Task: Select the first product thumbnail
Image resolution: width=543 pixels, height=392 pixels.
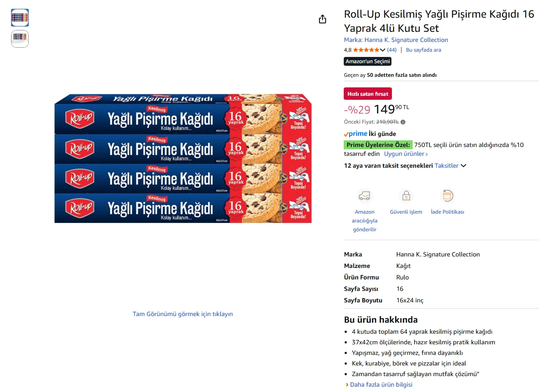Action: pyautogui.click(x=20, y=18)
